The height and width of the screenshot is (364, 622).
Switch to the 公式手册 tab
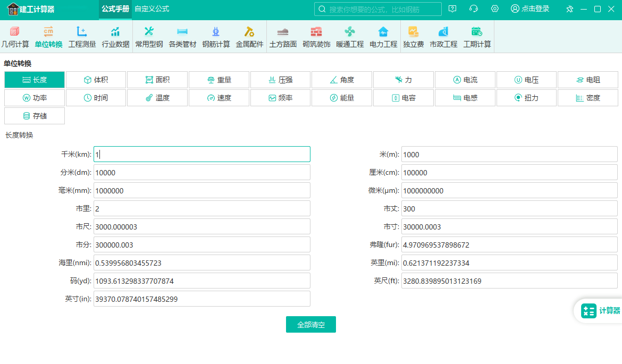tap(115, 9)
